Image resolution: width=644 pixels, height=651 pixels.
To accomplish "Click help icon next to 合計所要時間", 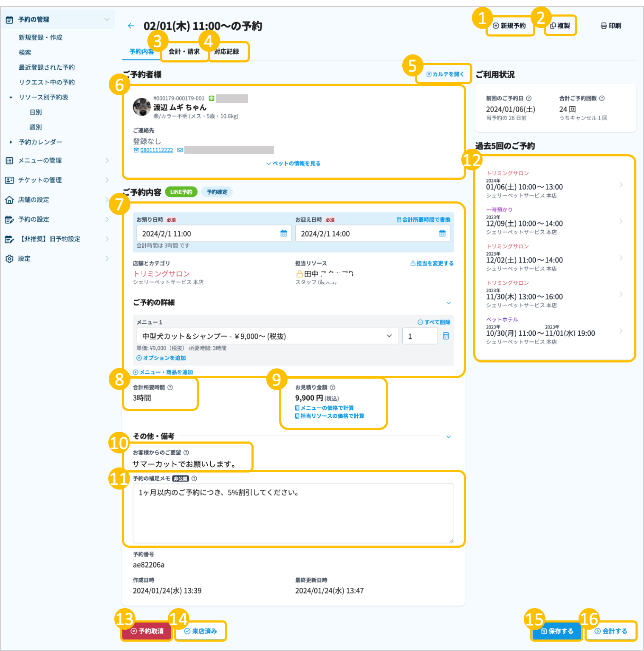I will (170, 388).
